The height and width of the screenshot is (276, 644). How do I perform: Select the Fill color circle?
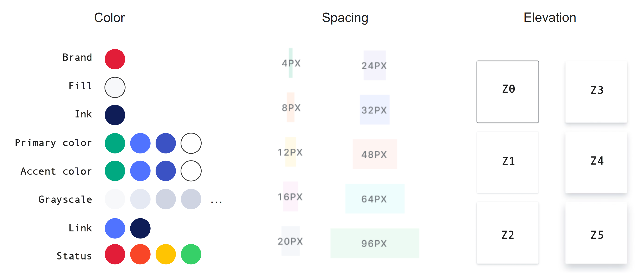(x=115, y=87)
